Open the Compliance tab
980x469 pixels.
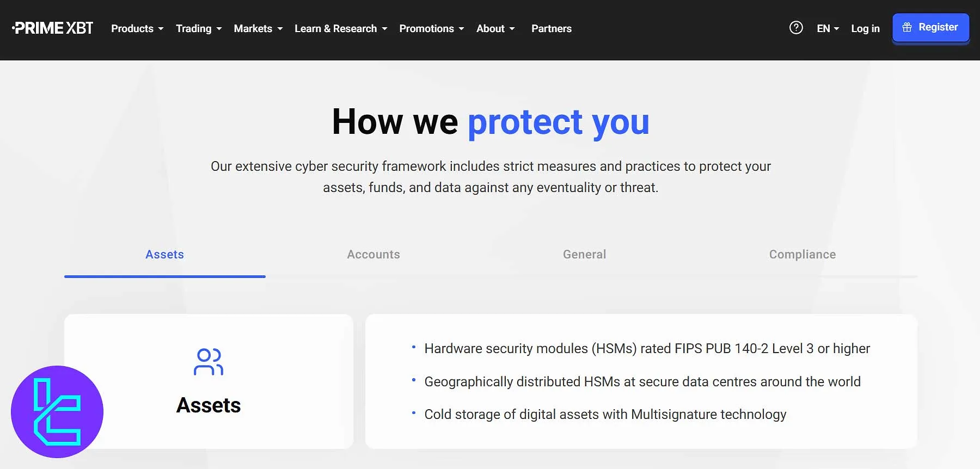[x=802, y=254]
